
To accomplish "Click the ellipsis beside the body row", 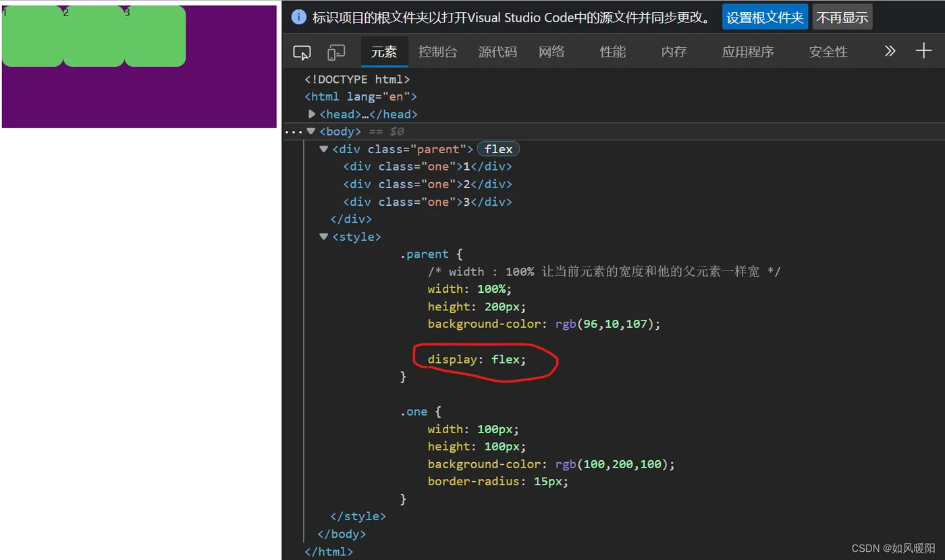I will (x=293, y=132).
